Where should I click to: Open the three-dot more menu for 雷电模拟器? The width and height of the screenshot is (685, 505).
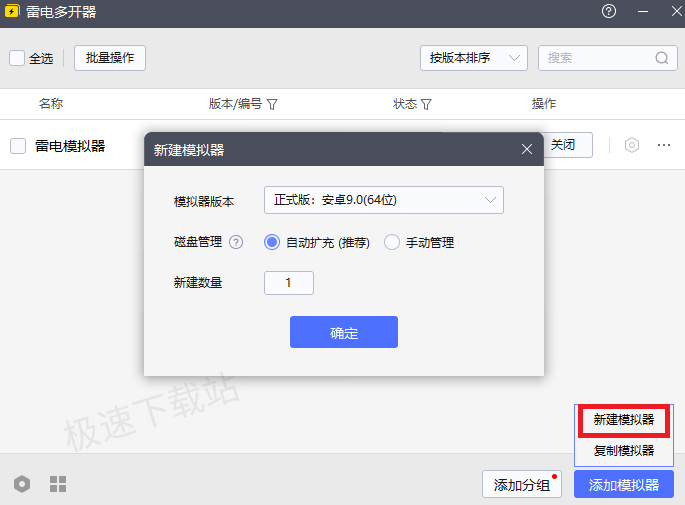[664, 145]
